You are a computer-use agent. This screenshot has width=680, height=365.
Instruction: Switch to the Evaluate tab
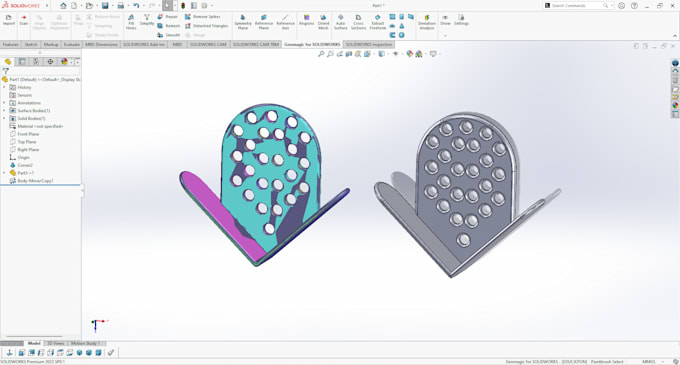pyautogui.click(x=72, y=45)
